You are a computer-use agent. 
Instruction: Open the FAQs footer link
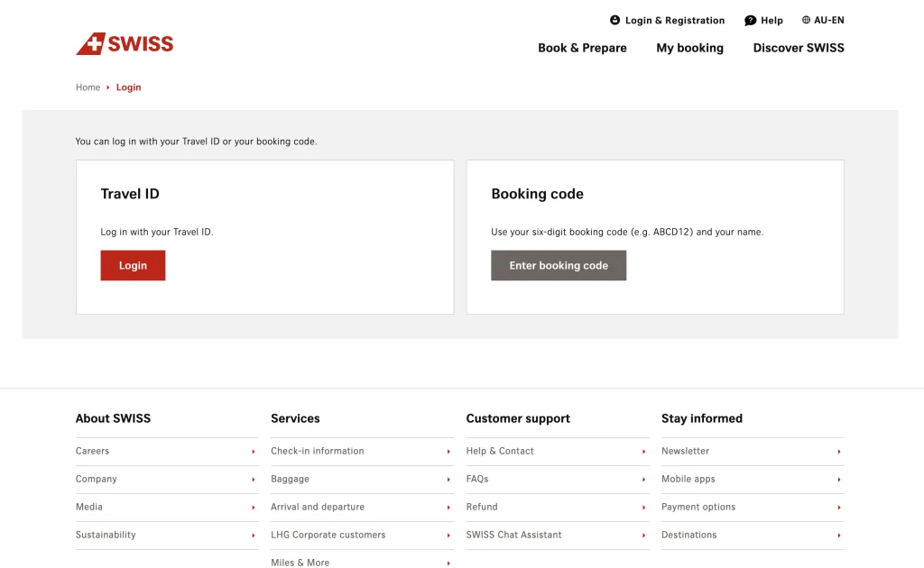(558, 480)
